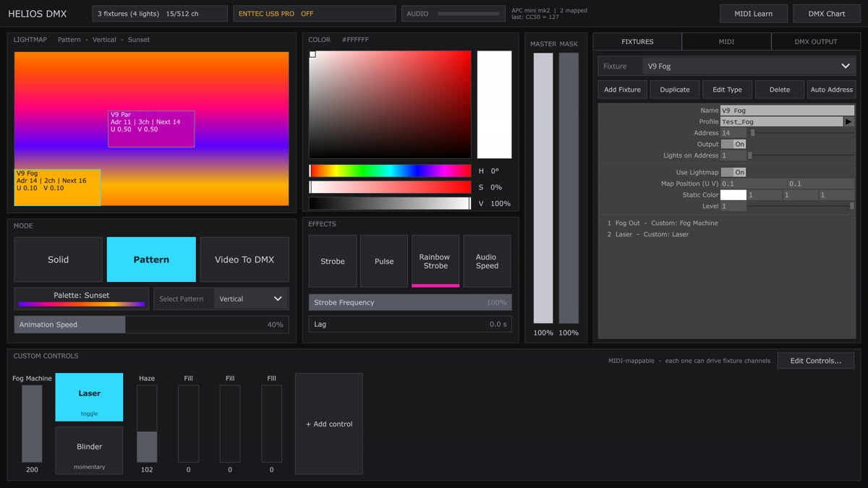Open Edit Controls...
868x488 pixels.
[x=815, y=361]
